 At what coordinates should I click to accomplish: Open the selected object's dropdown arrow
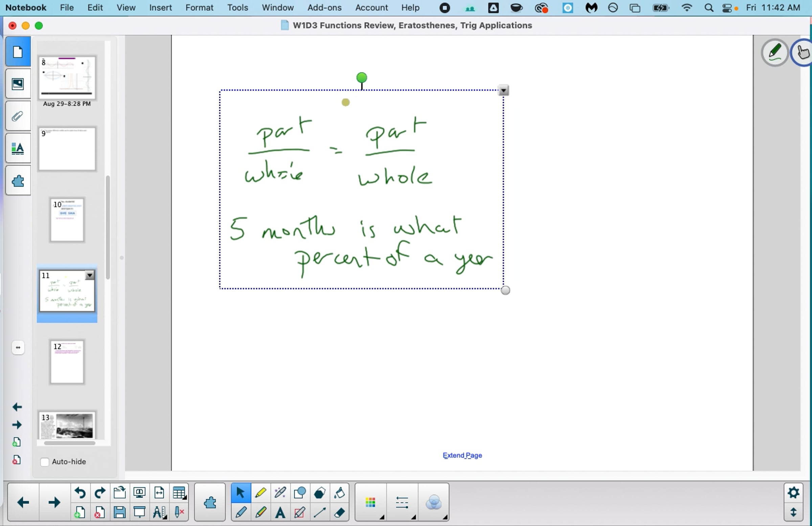(503, 91)
